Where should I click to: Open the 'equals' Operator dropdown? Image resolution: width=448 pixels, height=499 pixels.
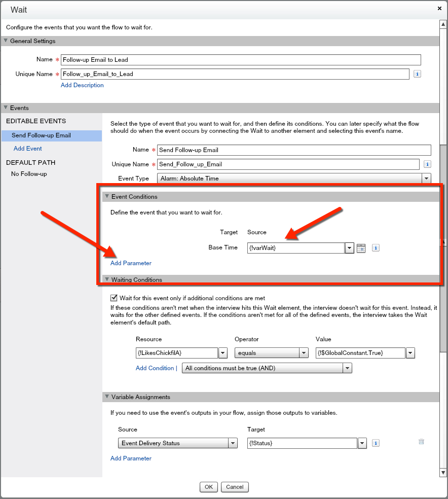[304, 353]
